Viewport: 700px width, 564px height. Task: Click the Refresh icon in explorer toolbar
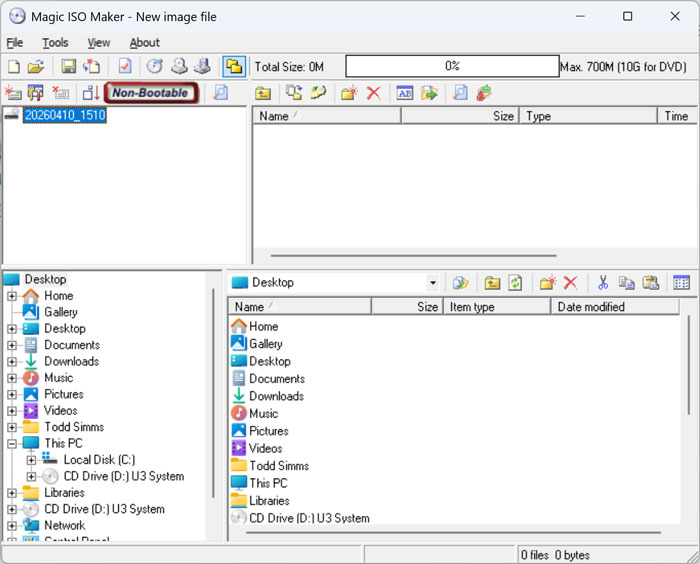coord(515,283)
